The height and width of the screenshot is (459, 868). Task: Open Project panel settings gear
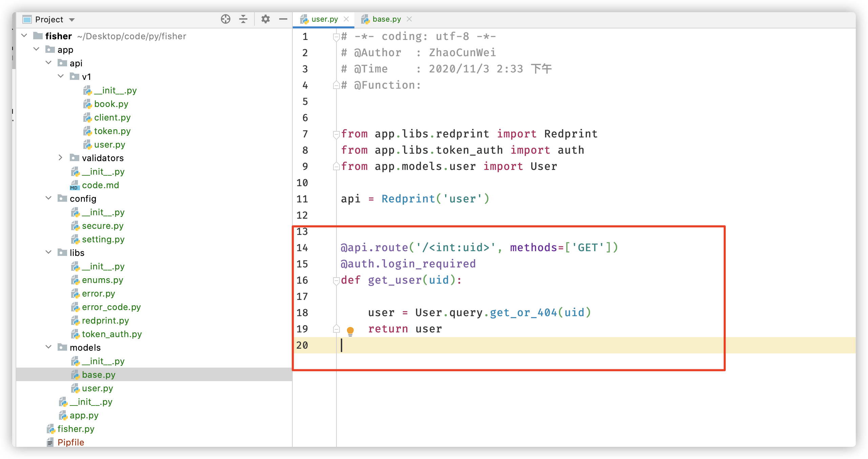click(265, 19)
